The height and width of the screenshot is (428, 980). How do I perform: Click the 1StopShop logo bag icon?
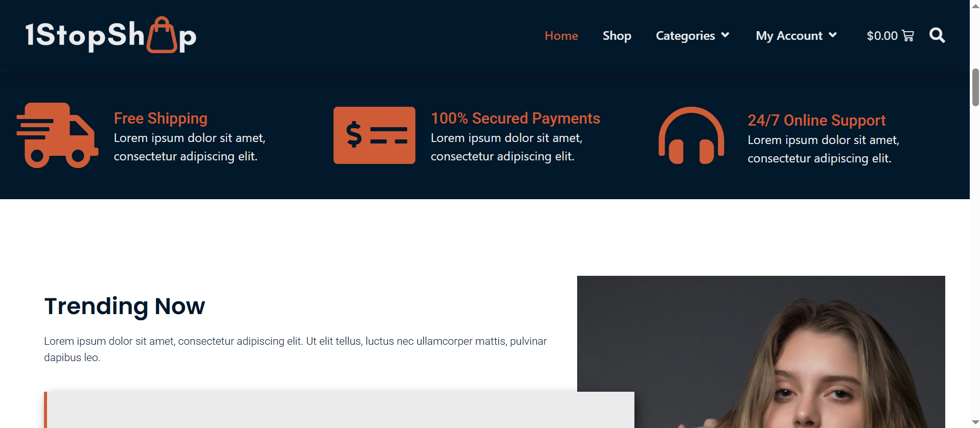click(x=162, y=35)
